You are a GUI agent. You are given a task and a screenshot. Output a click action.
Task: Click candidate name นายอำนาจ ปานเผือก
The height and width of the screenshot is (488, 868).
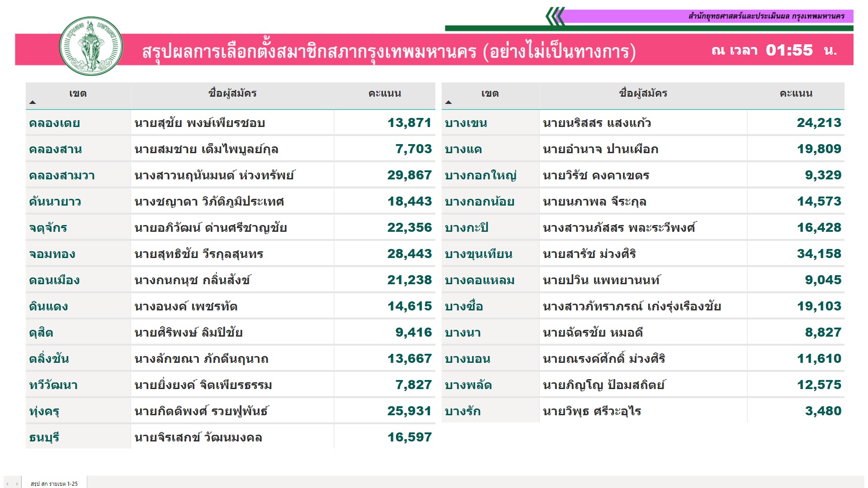click(x=600, y=149)
